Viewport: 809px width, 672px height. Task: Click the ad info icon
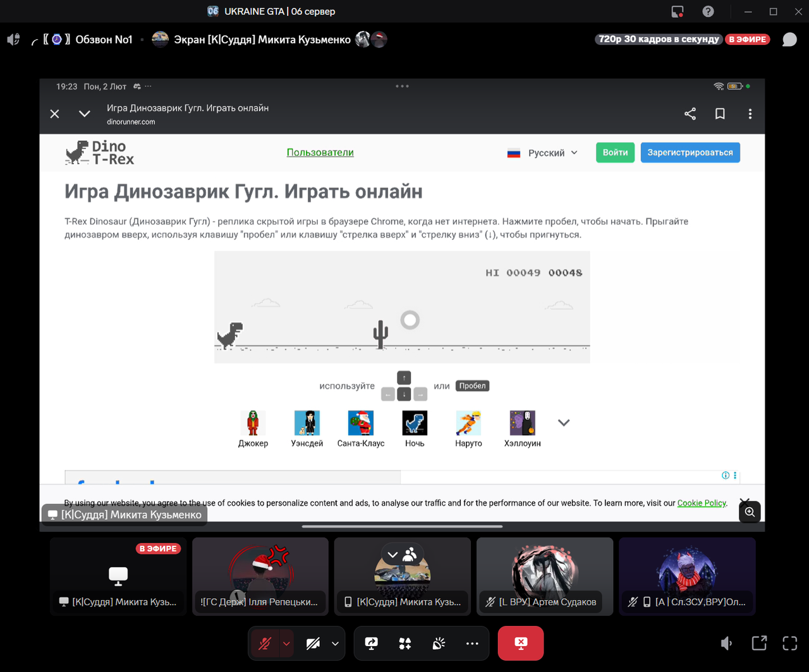[726, 476]
